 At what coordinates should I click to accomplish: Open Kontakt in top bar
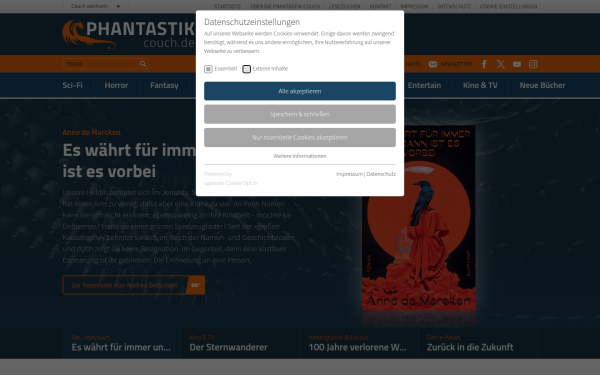[380, 7]
